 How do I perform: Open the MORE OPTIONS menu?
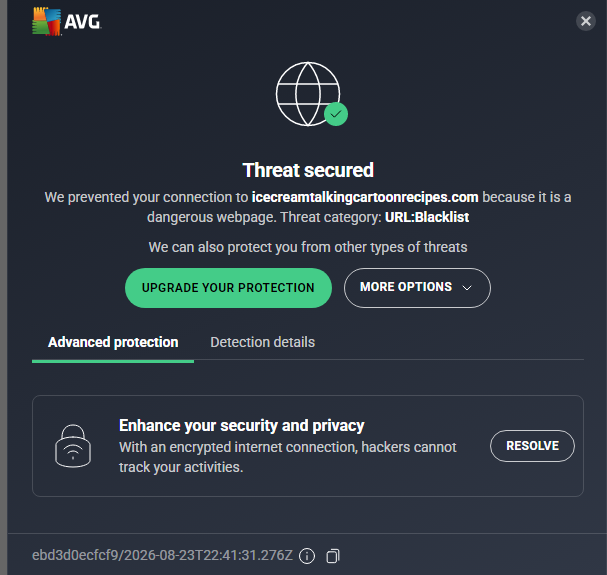[417, 288]
